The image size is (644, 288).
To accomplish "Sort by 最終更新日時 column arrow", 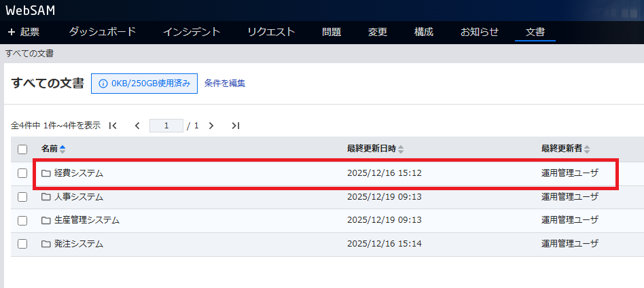I will [401, 149].
